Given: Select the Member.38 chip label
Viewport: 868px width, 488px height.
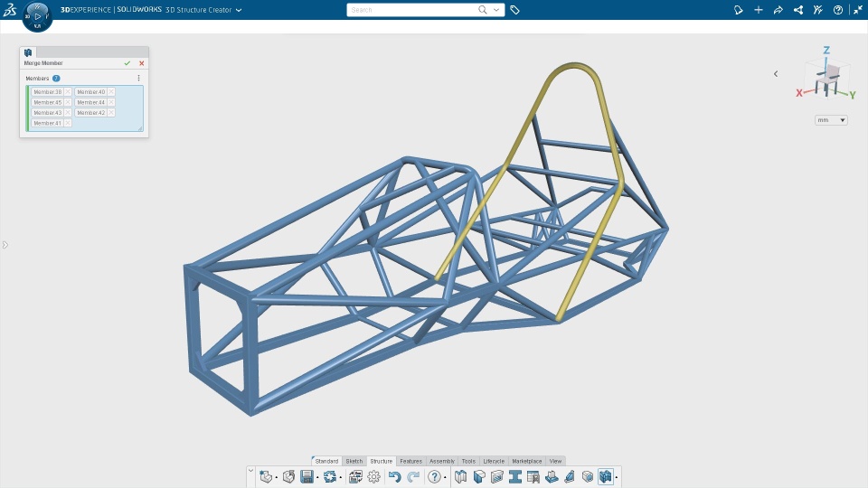Looking at the screenshot, I should (x=47, y=92).
